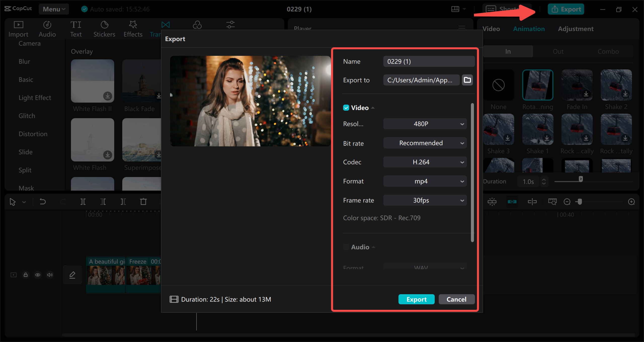
Task: Toggle the Video checkbox in Export
Action: pyautogui.click(x=345, y=107)
